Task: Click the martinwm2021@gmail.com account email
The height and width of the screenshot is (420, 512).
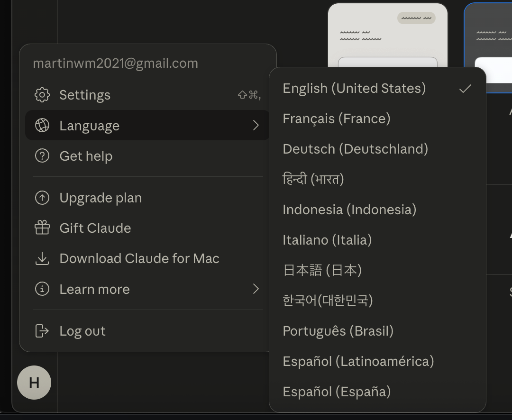Action: [x=116, y=64]
